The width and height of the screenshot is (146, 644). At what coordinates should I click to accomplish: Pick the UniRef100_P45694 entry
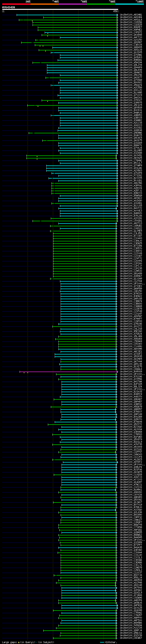click(131, 625)
